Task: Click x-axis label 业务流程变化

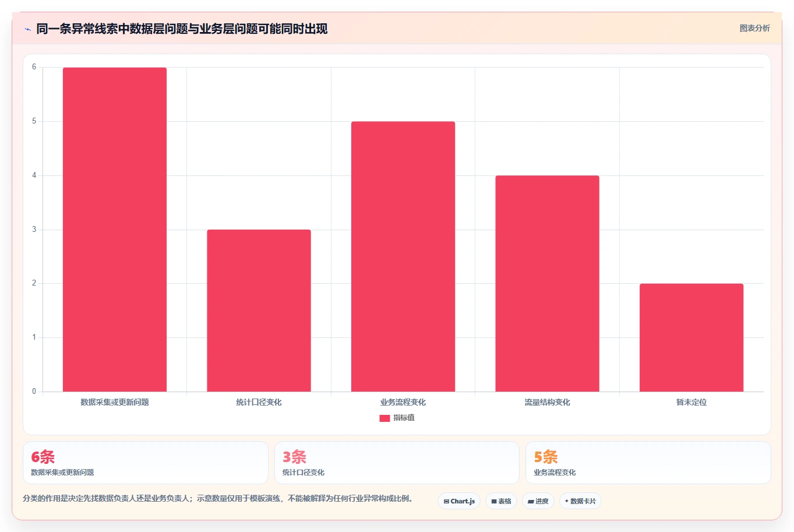Action: tap(403, 402)
